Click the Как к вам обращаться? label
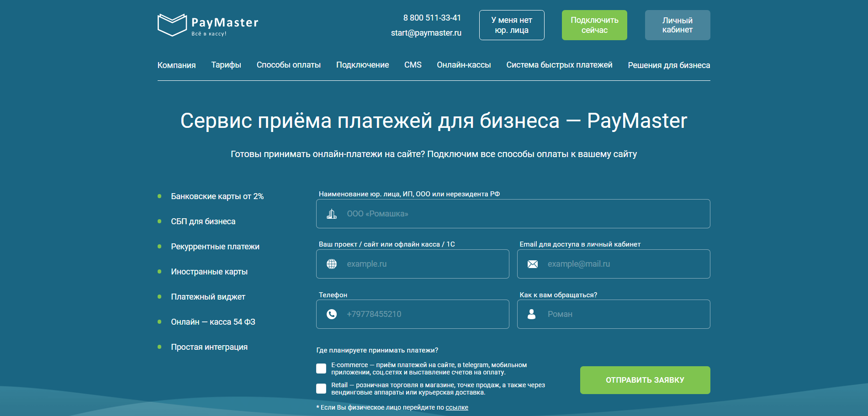Image resolution: width=868 pixels, height=416 pixels. [x=558, y=295]
